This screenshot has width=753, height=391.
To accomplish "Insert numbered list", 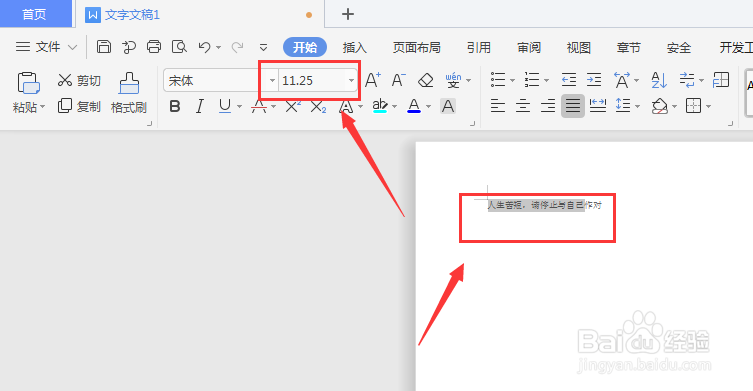I will (532, 80).
